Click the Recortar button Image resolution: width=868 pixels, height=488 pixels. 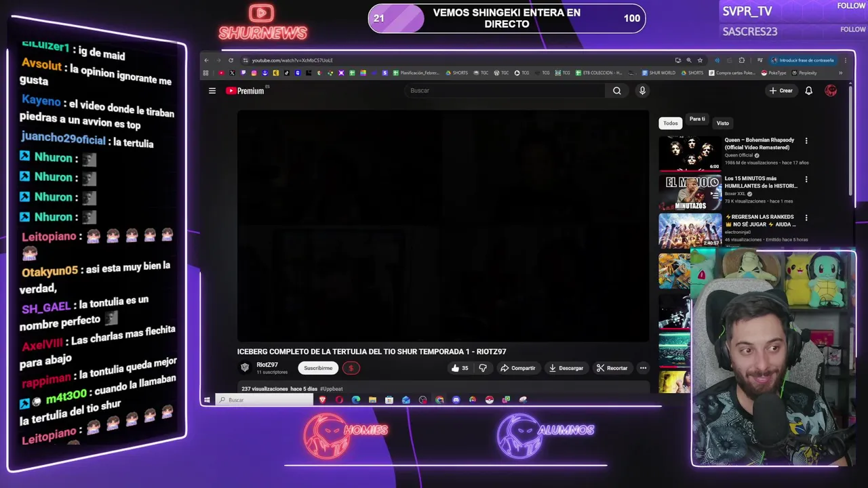click(612, 368)
